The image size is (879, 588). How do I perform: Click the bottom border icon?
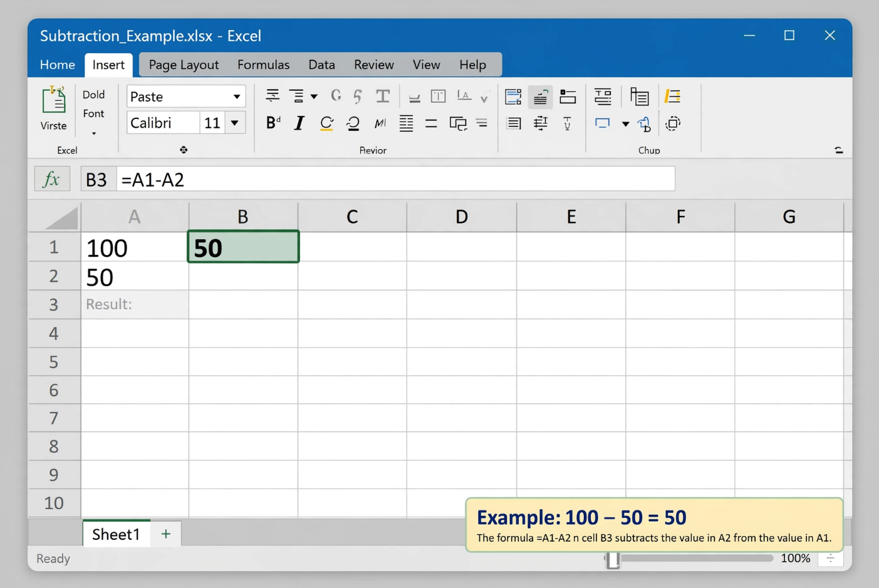(414, 97)
